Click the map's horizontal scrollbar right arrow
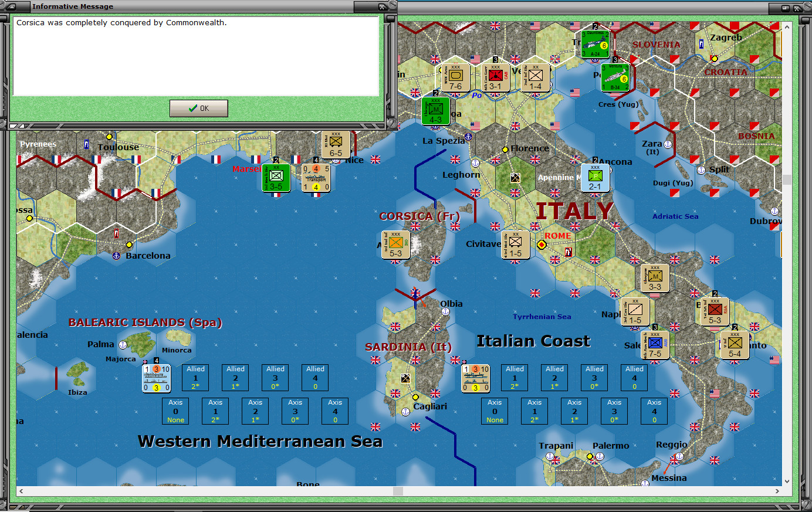This screenshot has height=512, width=812. [778, 491]
